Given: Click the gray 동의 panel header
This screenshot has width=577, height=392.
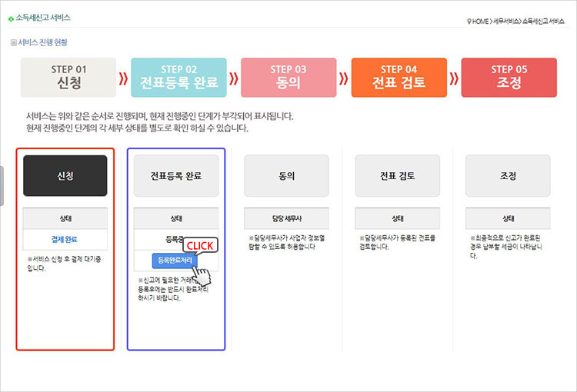Looking at the screenshot, I should (286, 175).
